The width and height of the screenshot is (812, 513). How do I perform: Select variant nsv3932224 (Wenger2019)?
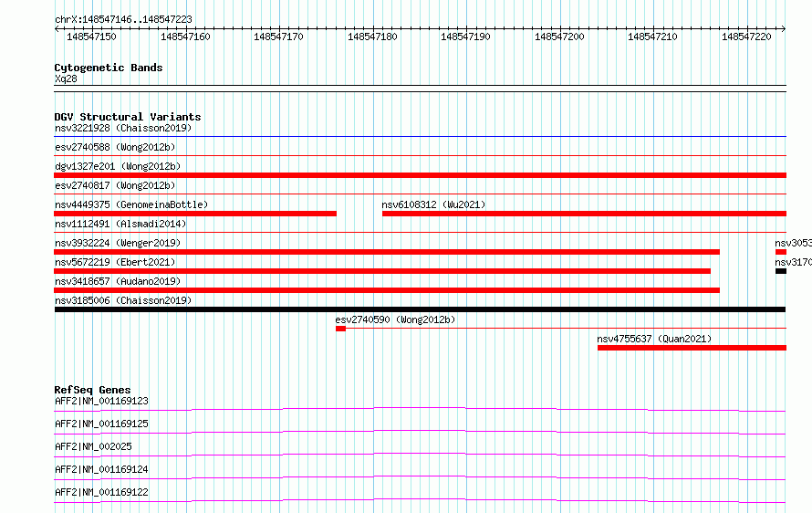pos(118,243)
